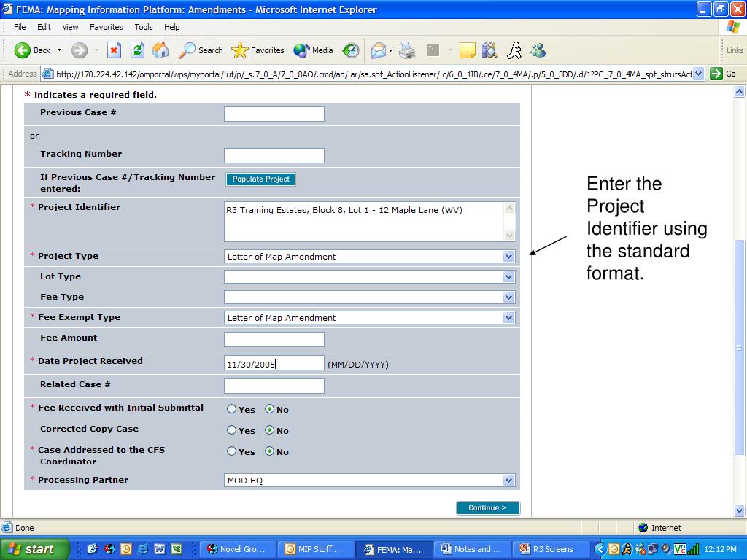
Task: Click the browser address URL field
Action: pos(373,74)
